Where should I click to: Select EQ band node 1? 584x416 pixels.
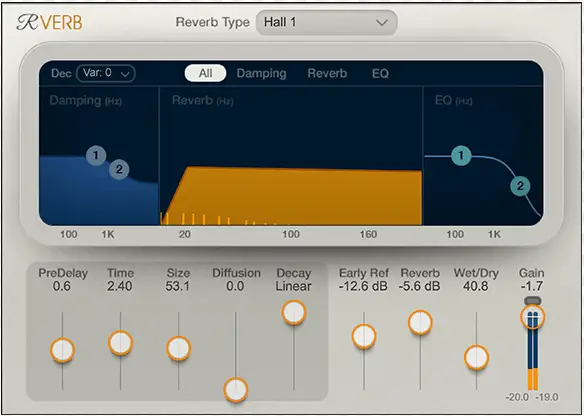[461, 155]
